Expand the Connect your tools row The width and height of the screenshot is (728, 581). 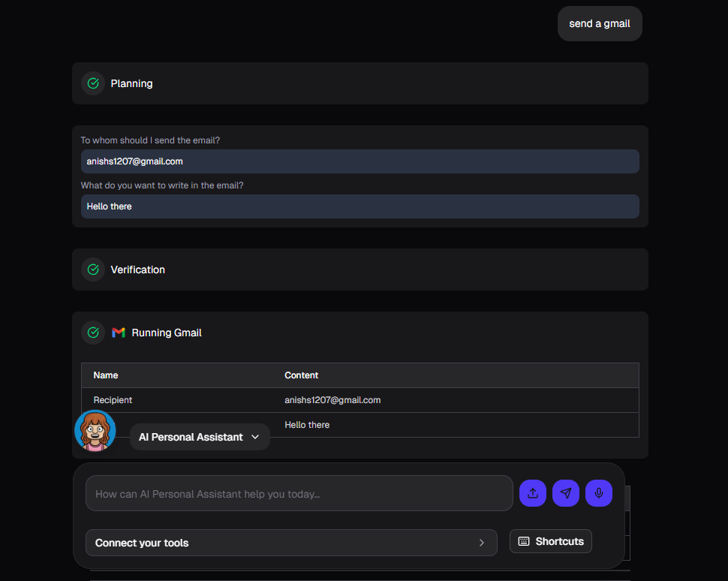click(291, 543)
